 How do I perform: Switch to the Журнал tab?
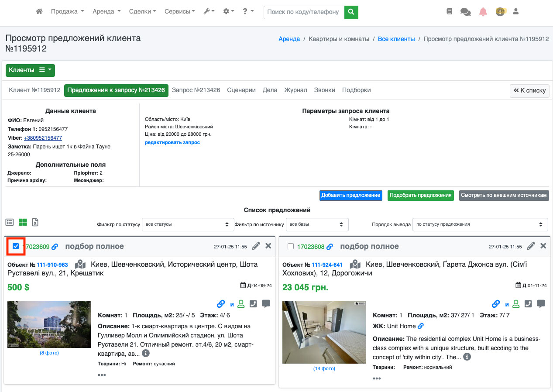(x=295, y=90)
